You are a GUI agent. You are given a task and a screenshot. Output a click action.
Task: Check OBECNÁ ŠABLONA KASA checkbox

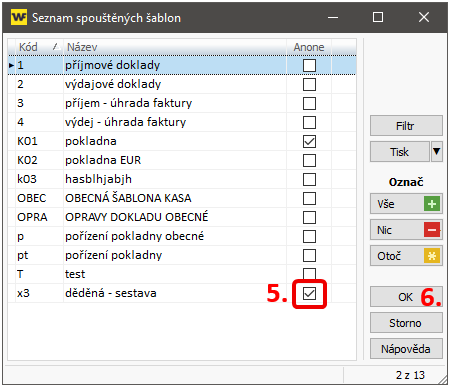click(x=309, y=198)
